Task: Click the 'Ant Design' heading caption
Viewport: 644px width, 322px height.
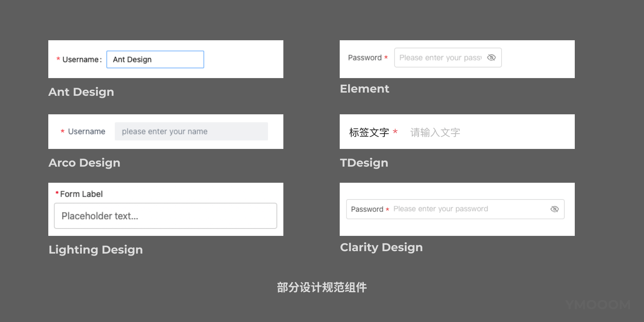Action: (x=81, y=92)
